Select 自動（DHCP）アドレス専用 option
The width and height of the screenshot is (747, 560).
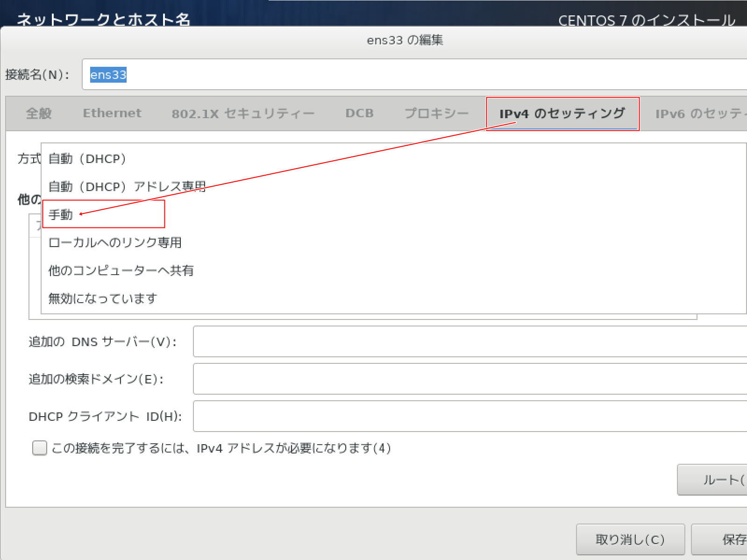(x=127, y=187)
